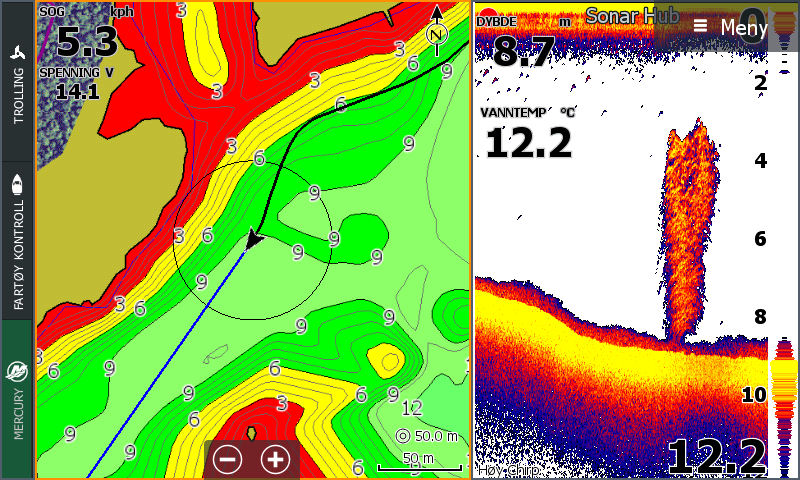Tap the boat position arrow on chart

(253, 240)
